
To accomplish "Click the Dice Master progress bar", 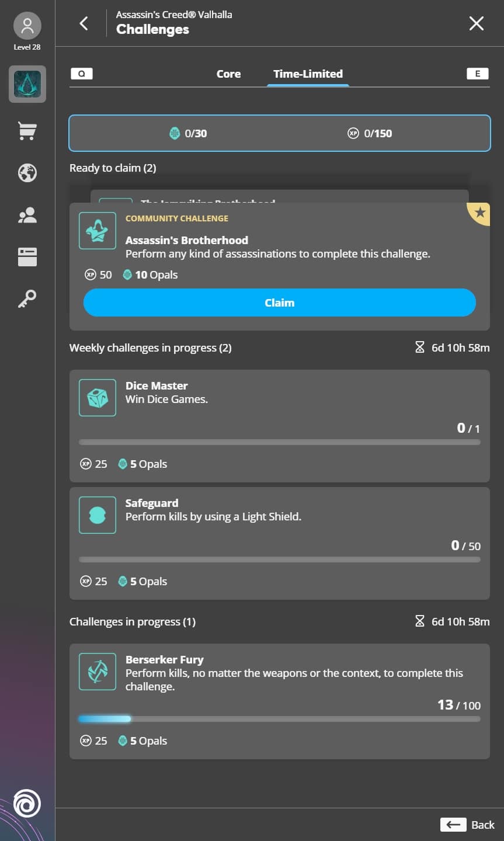I will pos(280,442).
